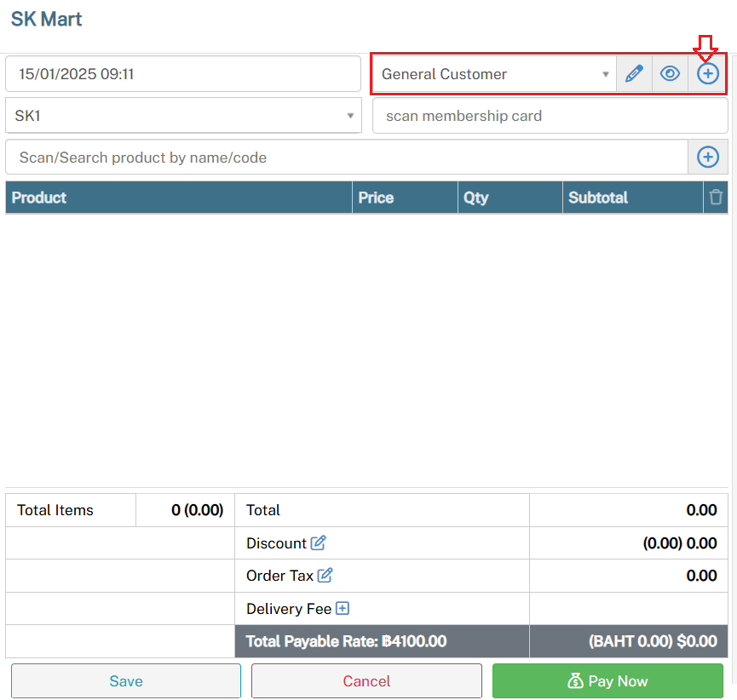Click the plus icon beside product search
Image resolution: width=737 pixels, height=700 pixels.
[x=708, y=158]
